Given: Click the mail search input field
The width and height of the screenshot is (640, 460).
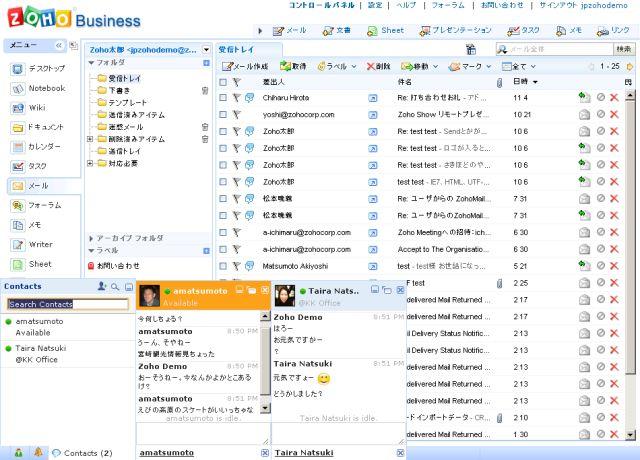Looking at the screenshot, I should point(555,49).
